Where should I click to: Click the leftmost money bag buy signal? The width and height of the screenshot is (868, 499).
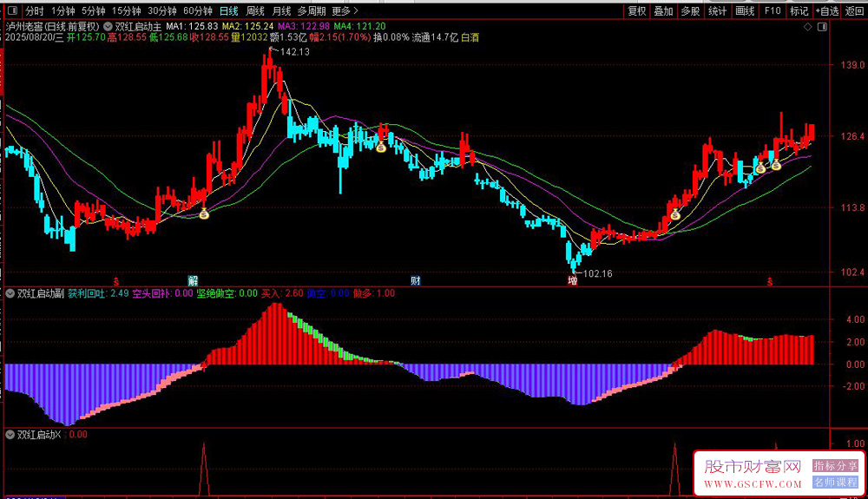coord(204,213)
